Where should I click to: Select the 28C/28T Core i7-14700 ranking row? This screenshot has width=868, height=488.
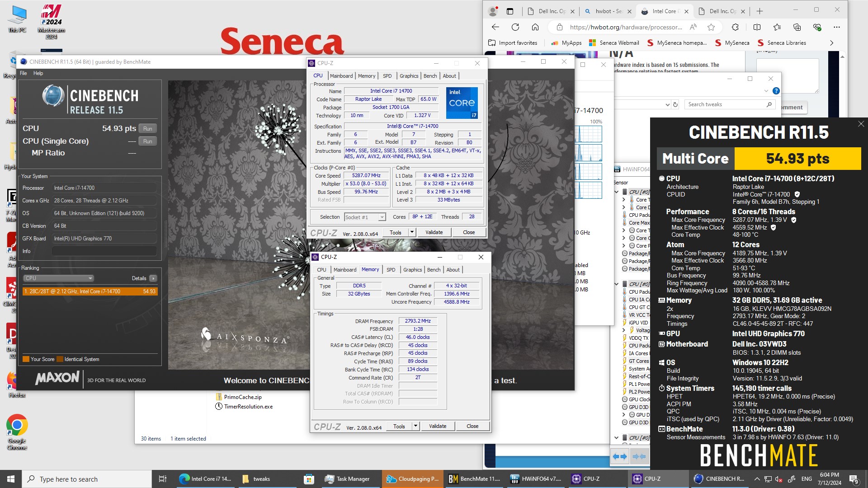pyautogui.click(x=90, y=291)
